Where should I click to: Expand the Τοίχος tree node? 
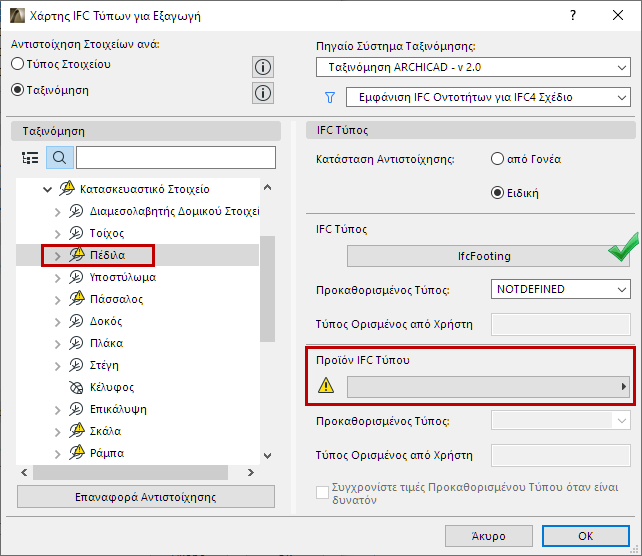[x=57, y=233]
